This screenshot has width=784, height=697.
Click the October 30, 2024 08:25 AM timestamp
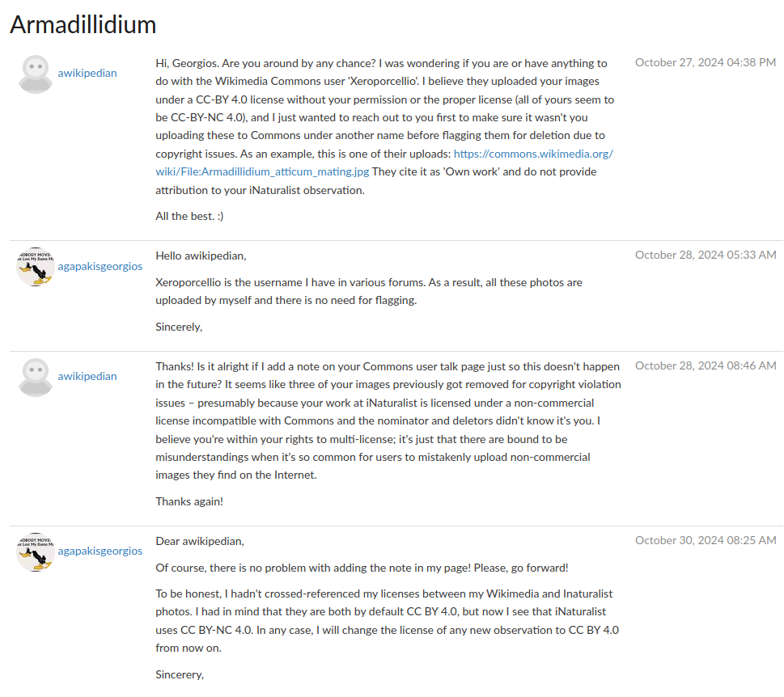(706, 541)
